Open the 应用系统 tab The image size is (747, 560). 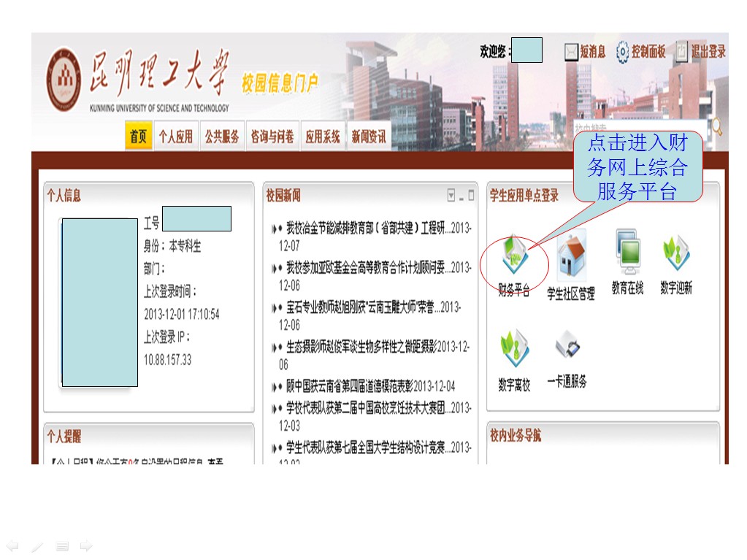pos(323,137)
